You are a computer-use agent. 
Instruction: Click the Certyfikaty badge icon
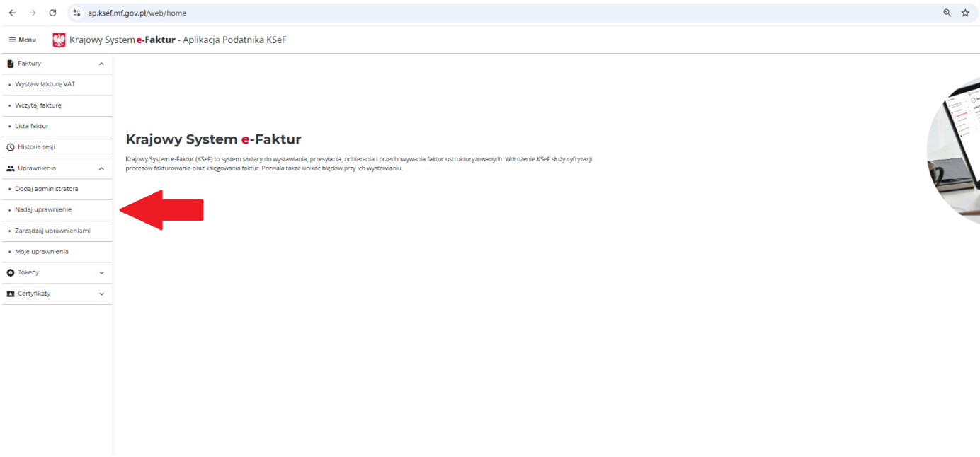pyautogui.click(x=11, y=294)
